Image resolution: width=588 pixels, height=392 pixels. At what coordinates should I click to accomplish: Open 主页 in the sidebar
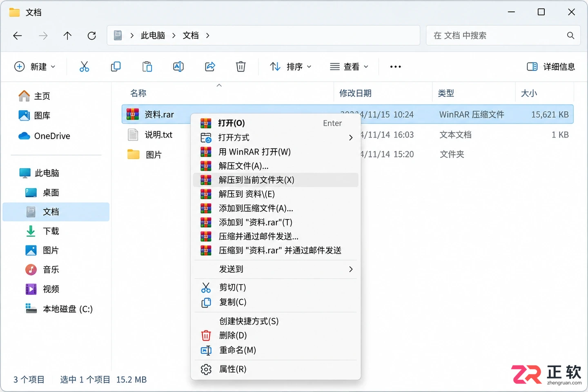click(34, 96)
